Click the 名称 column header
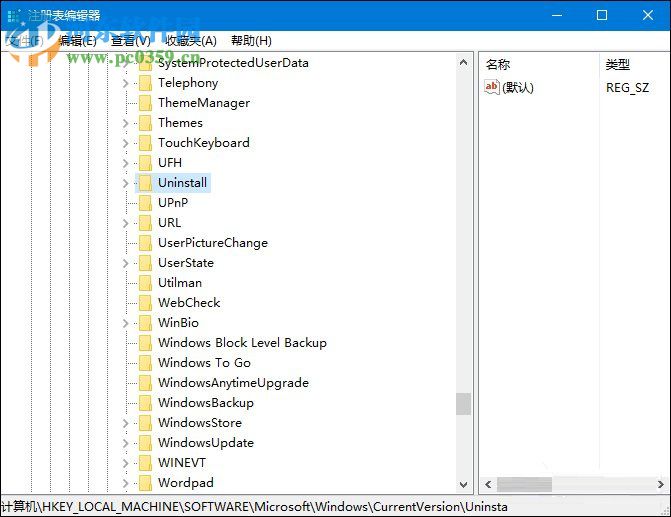Image resolution: width=671 pixels, height=517 pixels. point(498,64)
